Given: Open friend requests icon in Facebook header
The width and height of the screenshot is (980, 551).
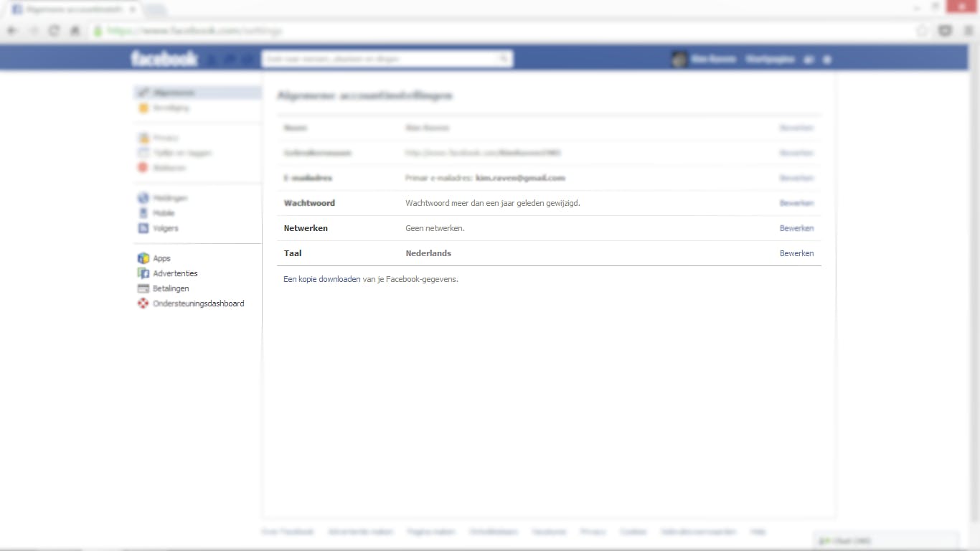Looking at the screenshot, I should pyautogui.click(x=213, y=60).
